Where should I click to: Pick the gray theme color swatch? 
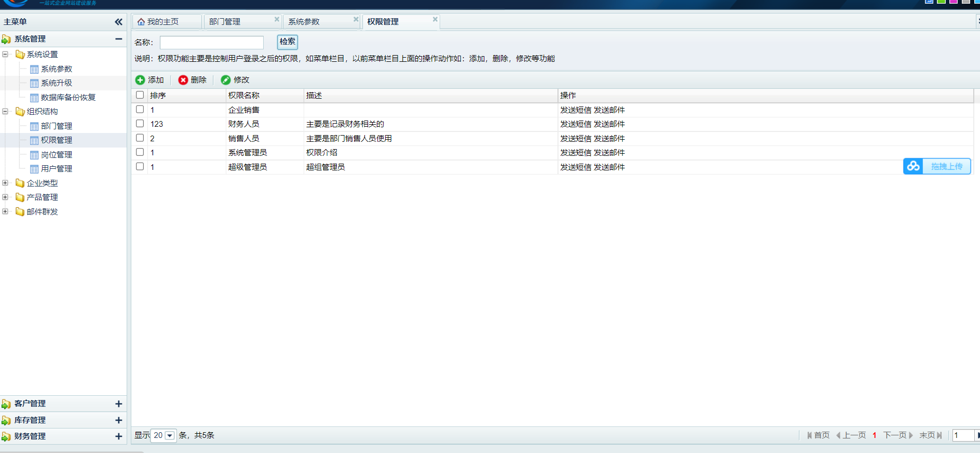pyautogui.click(x=966, y=2)
